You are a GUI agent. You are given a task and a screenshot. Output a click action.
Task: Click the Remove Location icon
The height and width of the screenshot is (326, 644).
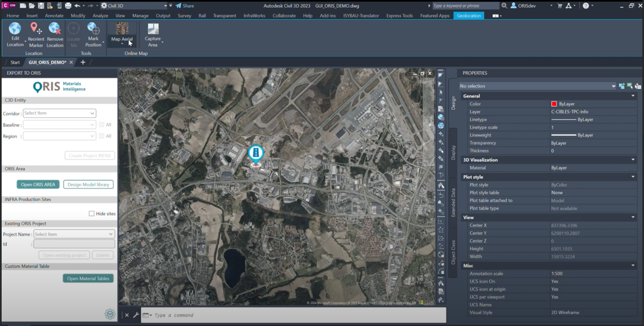point(54,28)
